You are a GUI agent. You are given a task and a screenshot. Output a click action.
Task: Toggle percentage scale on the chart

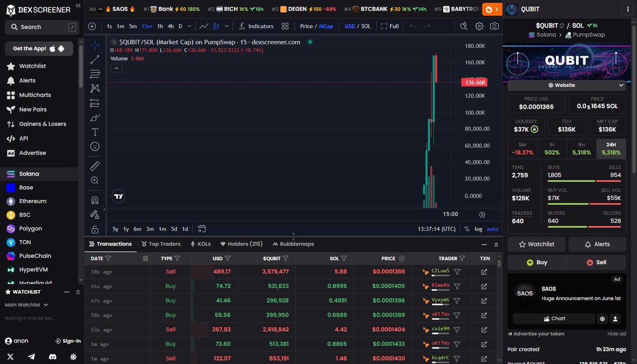467,229
